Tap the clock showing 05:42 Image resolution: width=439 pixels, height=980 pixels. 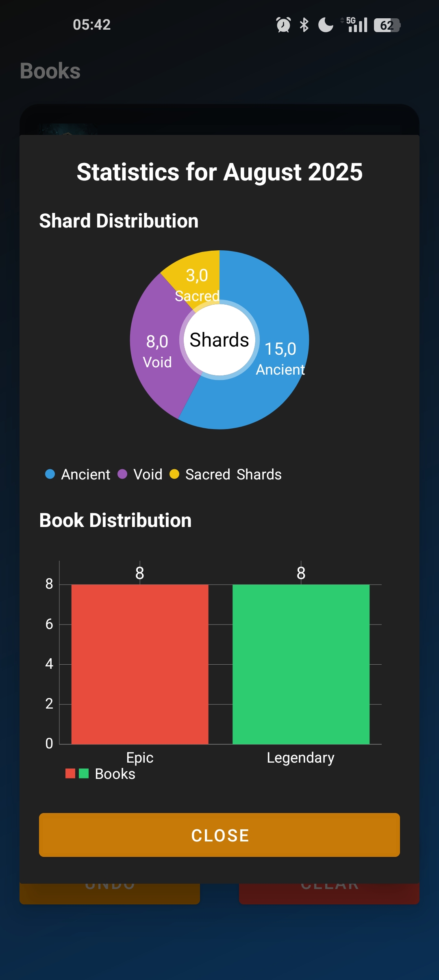92,25
